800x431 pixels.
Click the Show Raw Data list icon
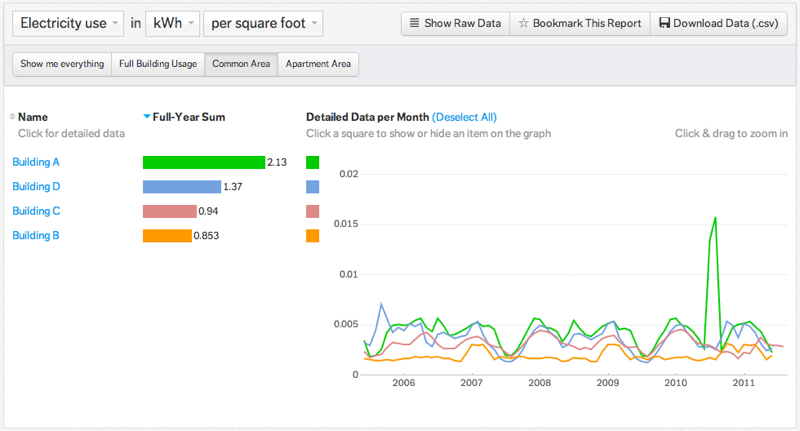(415, 23)
